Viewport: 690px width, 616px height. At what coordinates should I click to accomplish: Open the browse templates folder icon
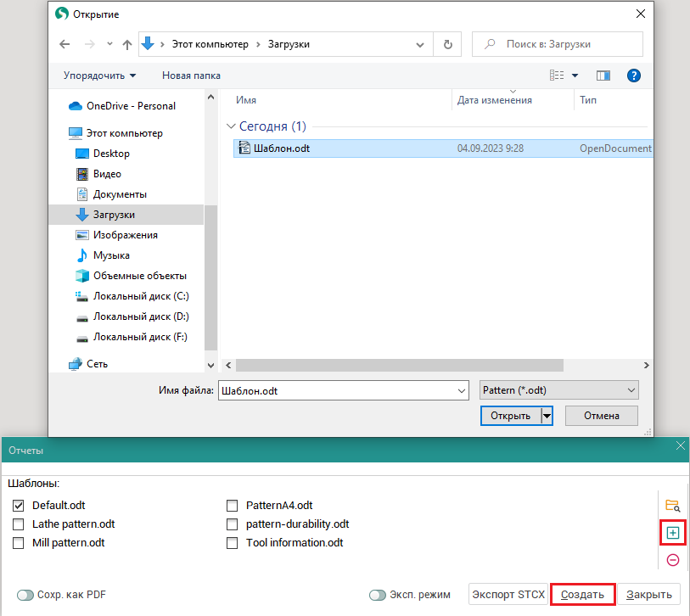pyautogui.click(x=672, y=506)
